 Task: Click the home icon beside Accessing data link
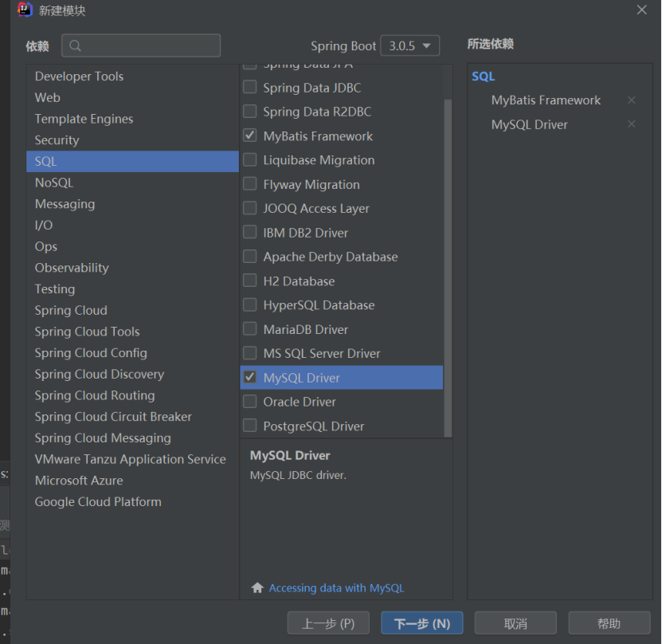(257, 588)
